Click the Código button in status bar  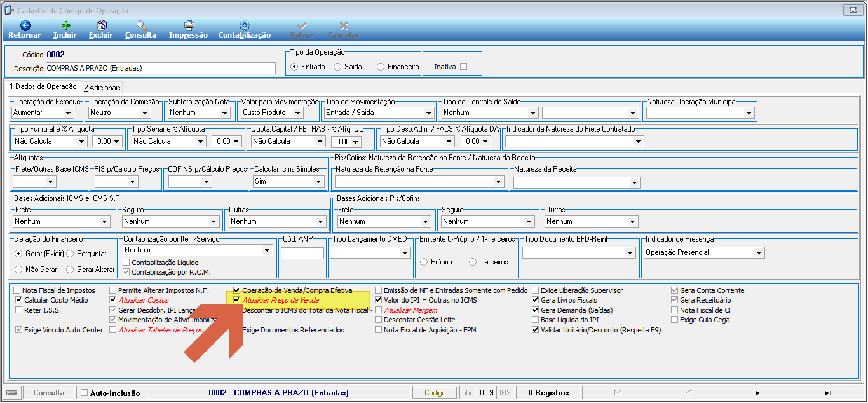435,393
